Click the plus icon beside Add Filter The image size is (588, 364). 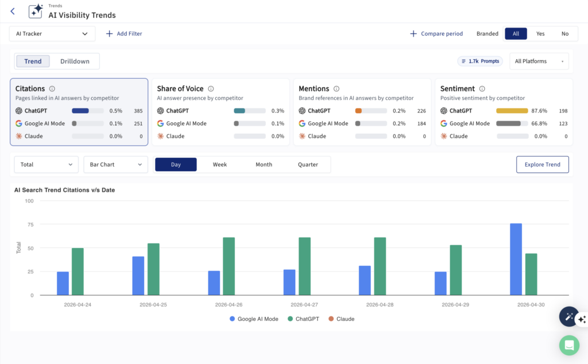109,34
